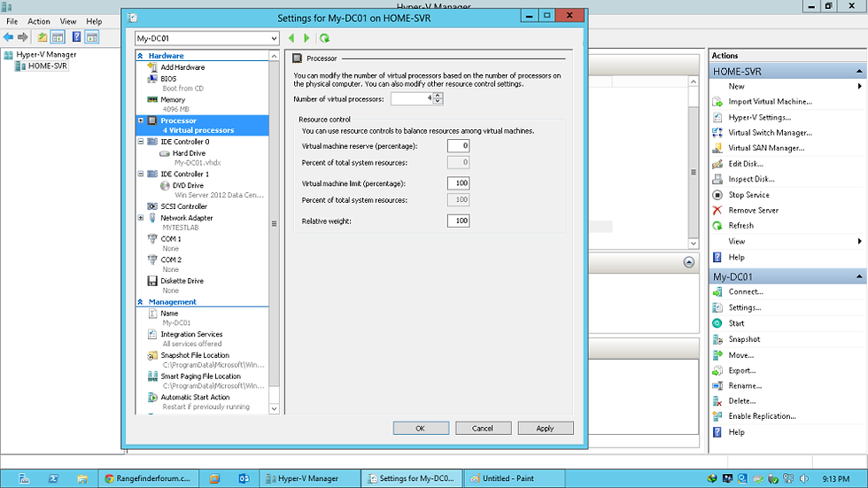Viewport: 868px width, 488px height.
Task: Click Enable Replication action
Action: [x=763, y=416]
